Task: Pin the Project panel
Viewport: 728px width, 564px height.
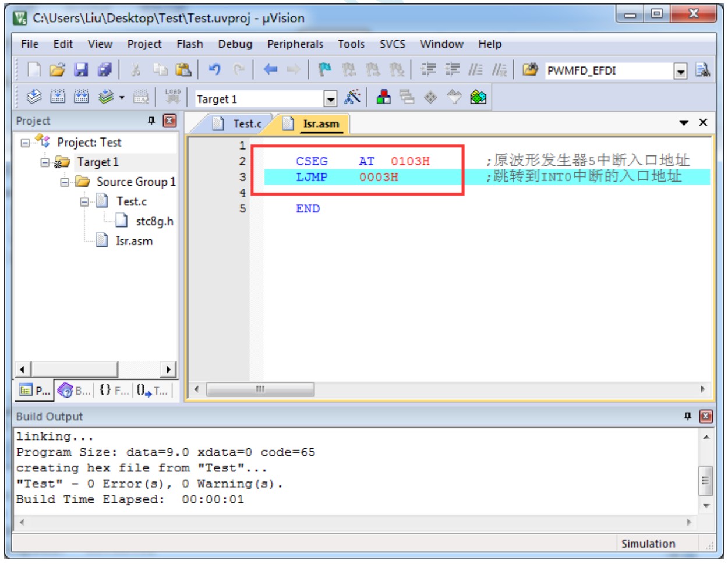Action: (151, 121)
